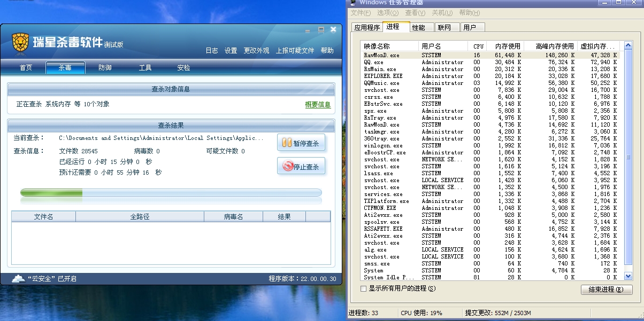Open the 概要信息 link
Screen dimensions: 644x321
point(318,105)
